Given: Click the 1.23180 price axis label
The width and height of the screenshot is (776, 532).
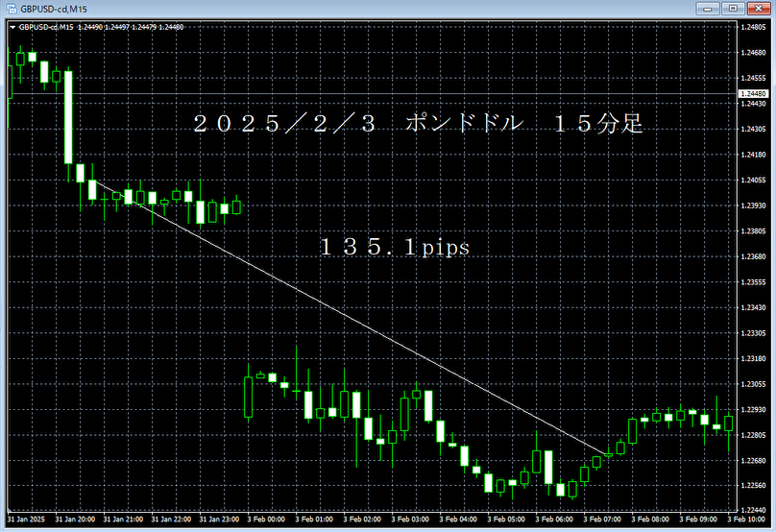Looking at the screenshot, I should click(753, 359).
